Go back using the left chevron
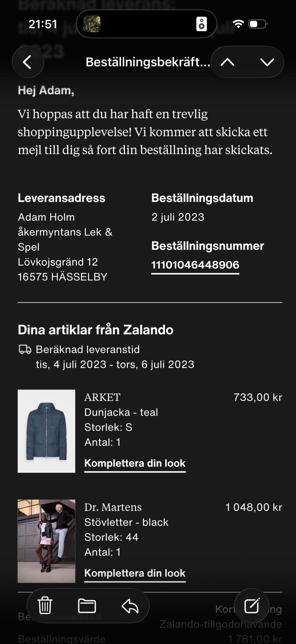296x644 pixels. pyautogui.click(x=28, y=62)
